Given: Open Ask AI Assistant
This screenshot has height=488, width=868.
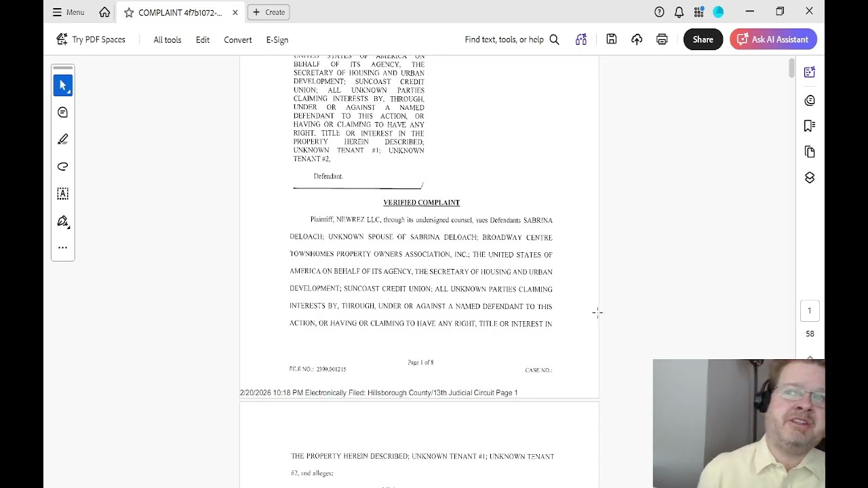Looking at the screenshot, I should tap(774, 39).
